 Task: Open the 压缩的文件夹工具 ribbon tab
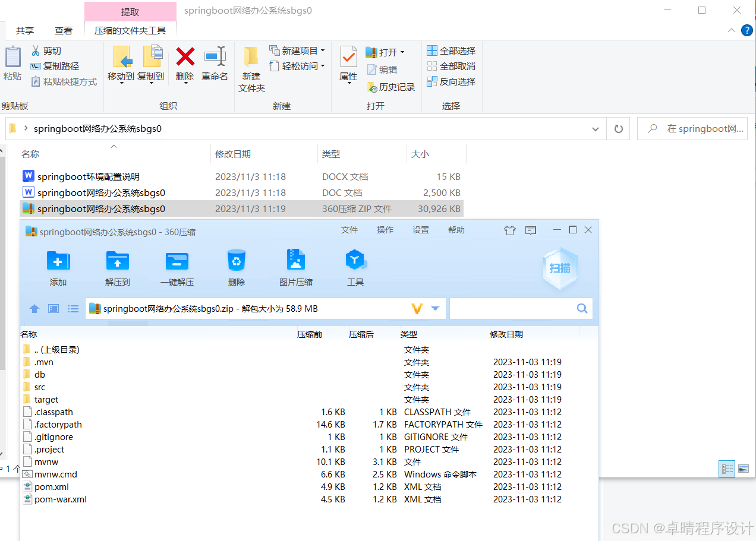click(130, 30)
